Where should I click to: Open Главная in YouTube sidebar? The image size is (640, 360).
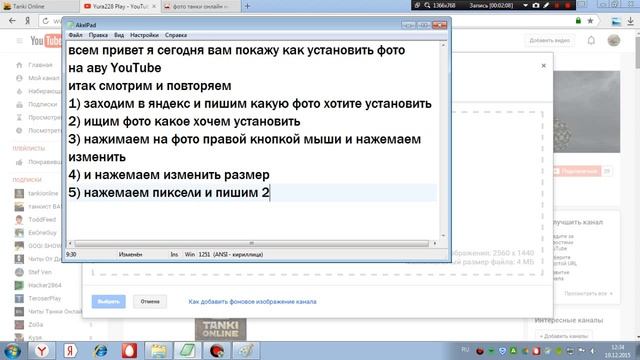[x=40, y=65]
